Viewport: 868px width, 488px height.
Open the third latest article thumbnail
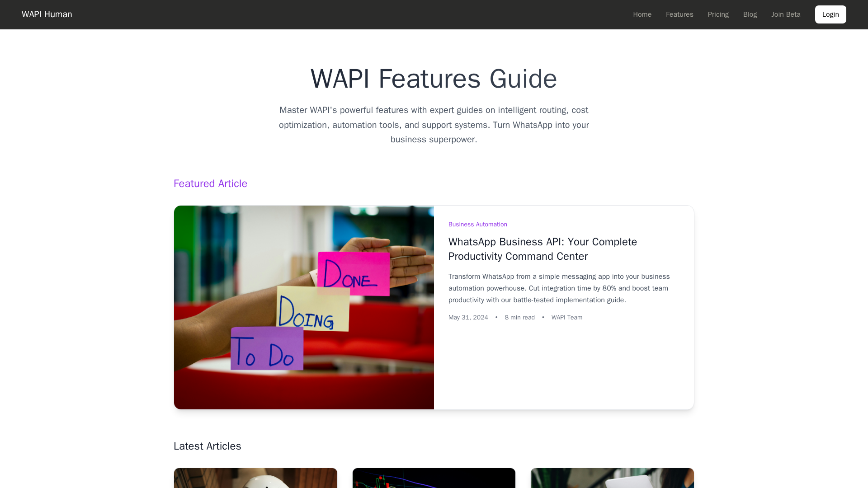pyautogui.click(x=612, y=478)
